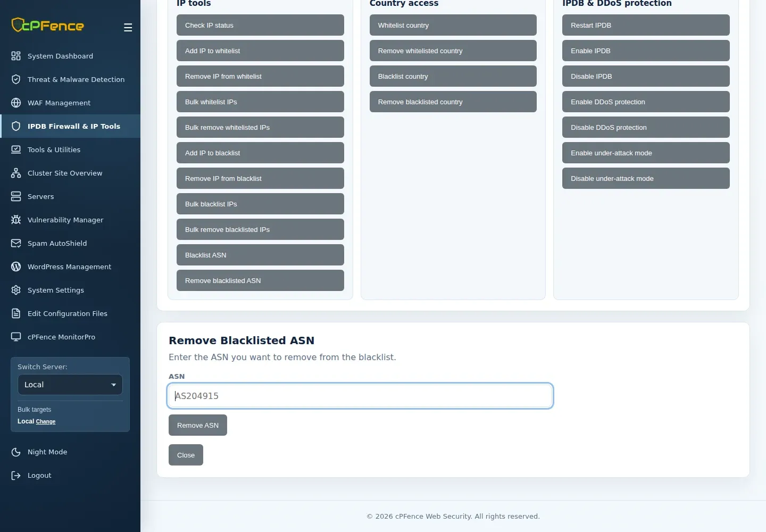Navigate to WordPress Management

(70, 267)
